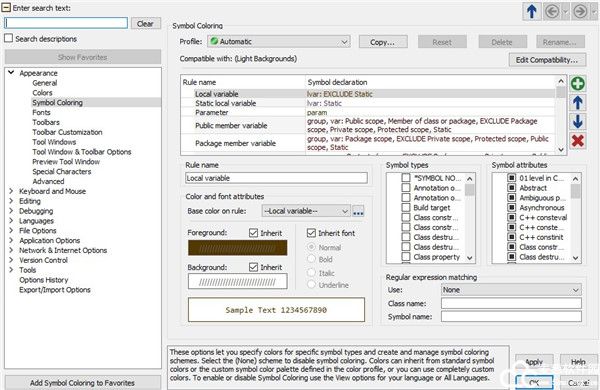Viewport: 600px width, 390px height.
Task: Select Colors under Appearance
Action: click(42, 93)
